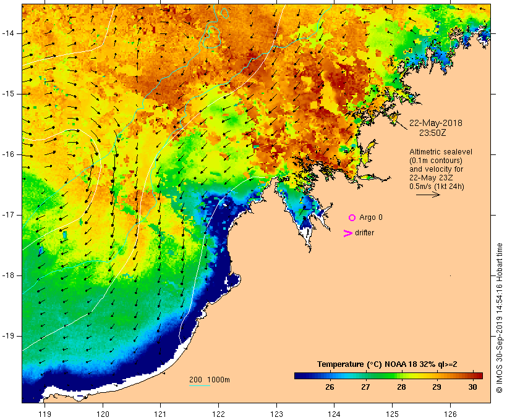
Task: Click the longitude axis label 123
Action: 276,414
